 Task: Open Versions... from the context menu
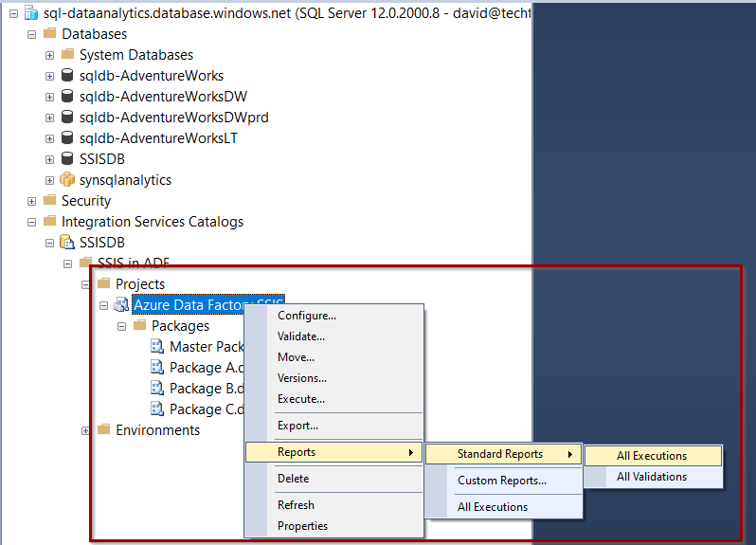coord(334,378)
